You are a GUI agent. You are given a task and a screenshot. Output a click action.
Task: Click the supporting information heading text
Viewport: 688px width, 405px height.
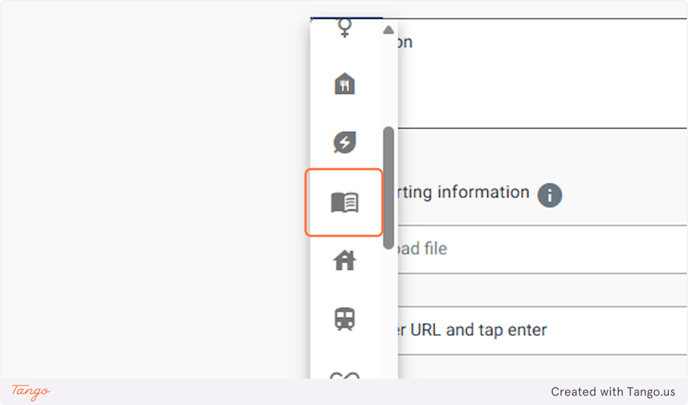click(463, 192)
